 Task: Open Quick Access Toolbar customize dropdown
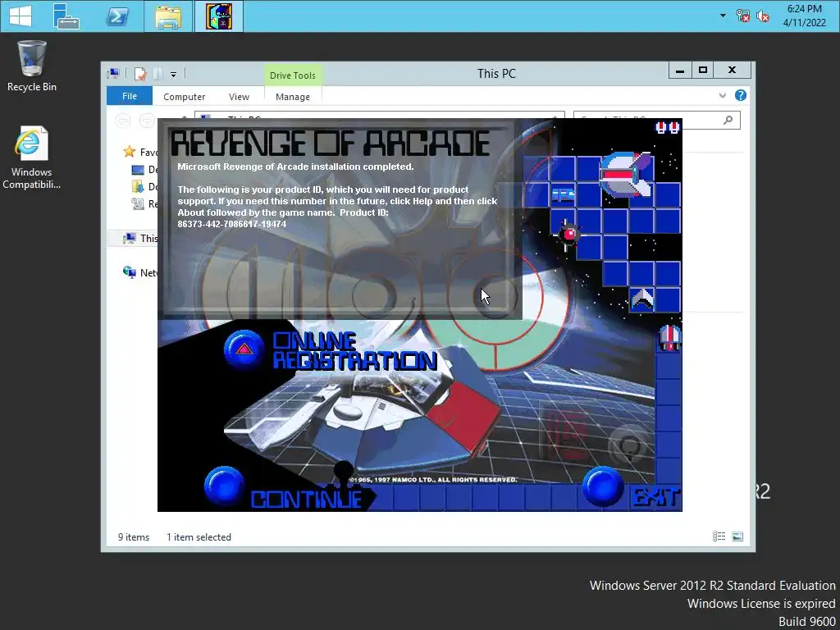coord(174,75)
